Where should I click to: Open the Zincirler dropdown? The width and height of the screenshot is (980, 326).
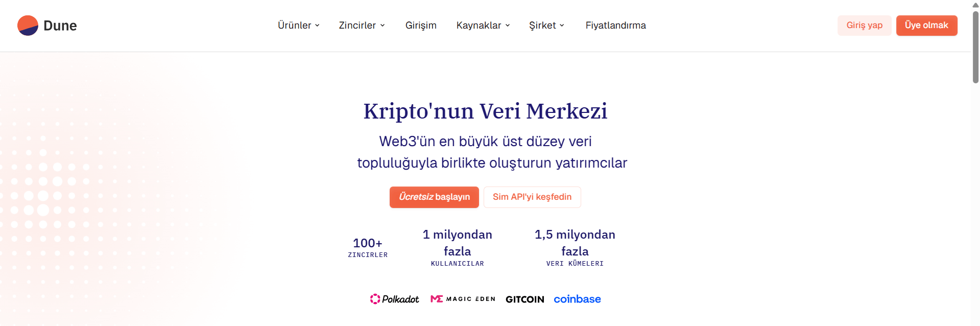[361, 25]
